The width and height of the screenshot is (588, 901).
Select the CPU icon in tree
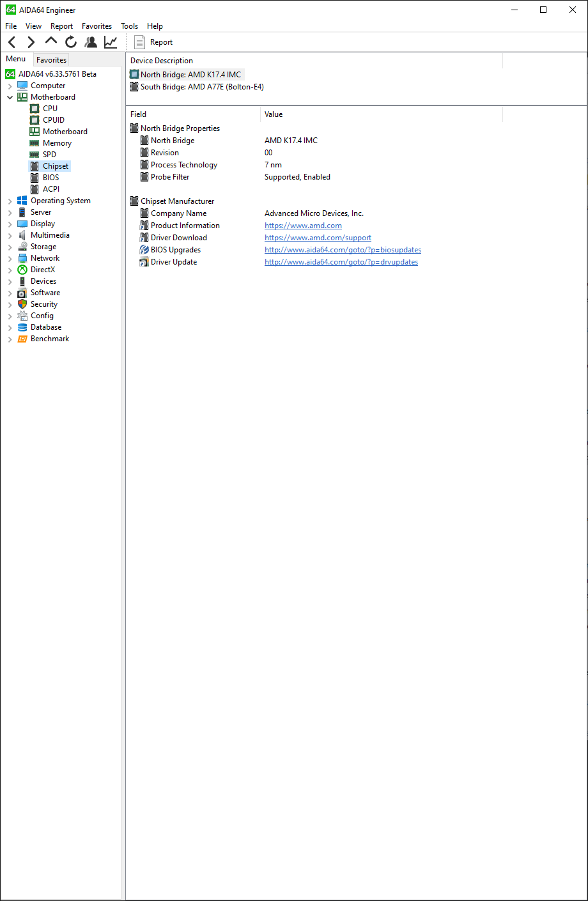point(35,109)
